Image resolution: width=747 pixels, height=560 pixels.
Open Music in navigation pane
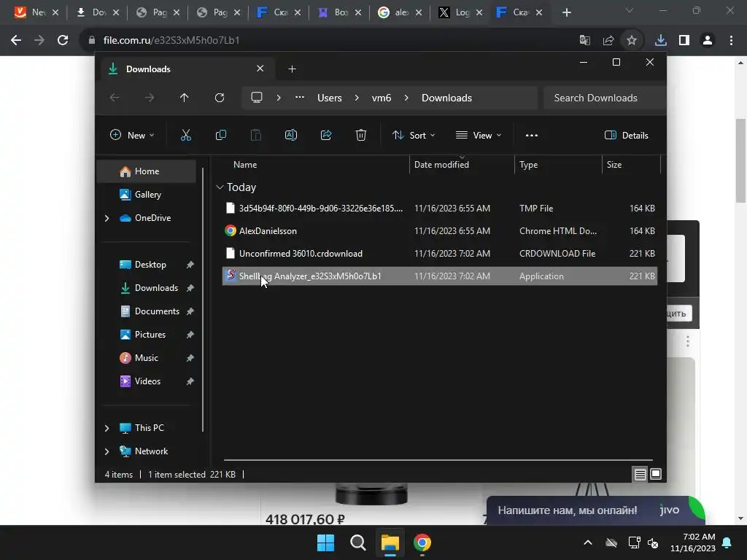point(146,358)
